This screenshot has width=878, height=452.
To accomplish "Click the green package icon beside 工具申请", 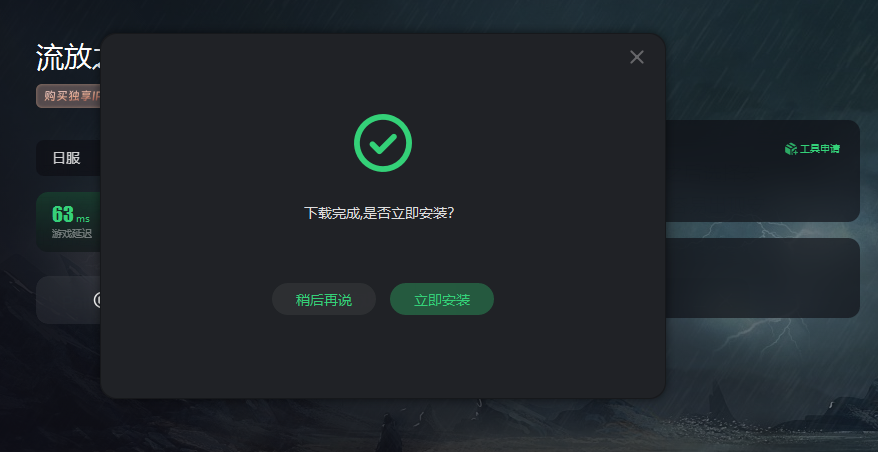I will tap(791, 148).
